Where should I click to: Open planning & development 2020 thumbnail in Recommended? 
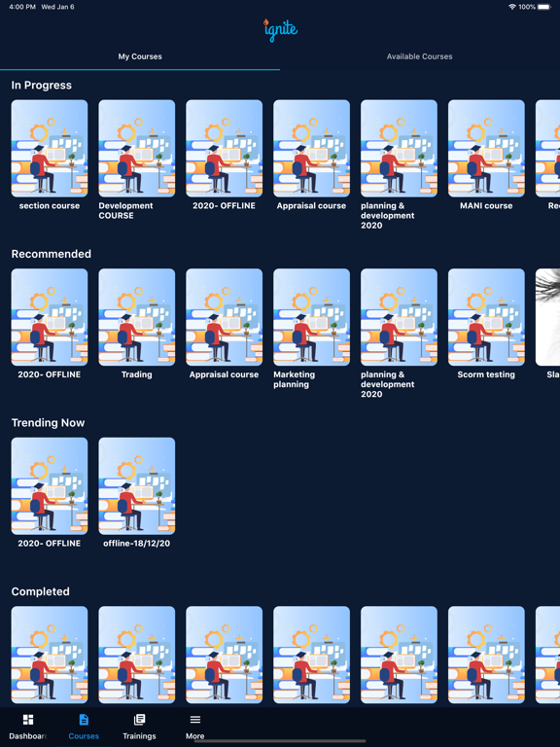(399, 317)
